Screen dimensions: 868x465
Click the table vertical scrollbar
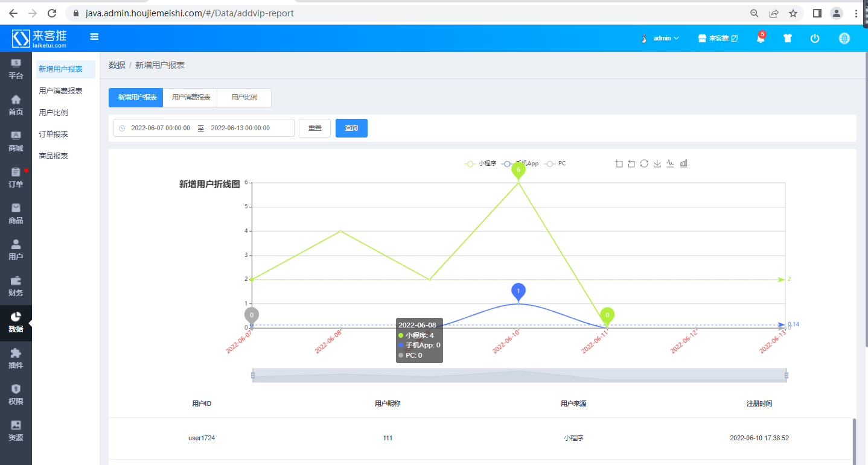click(854, 441)
